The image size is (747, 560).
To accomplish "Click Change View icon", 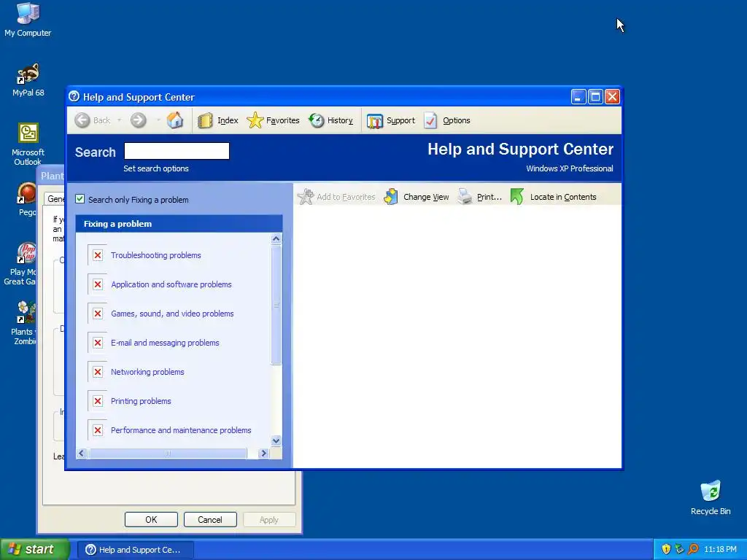I will tap(391, 197).
